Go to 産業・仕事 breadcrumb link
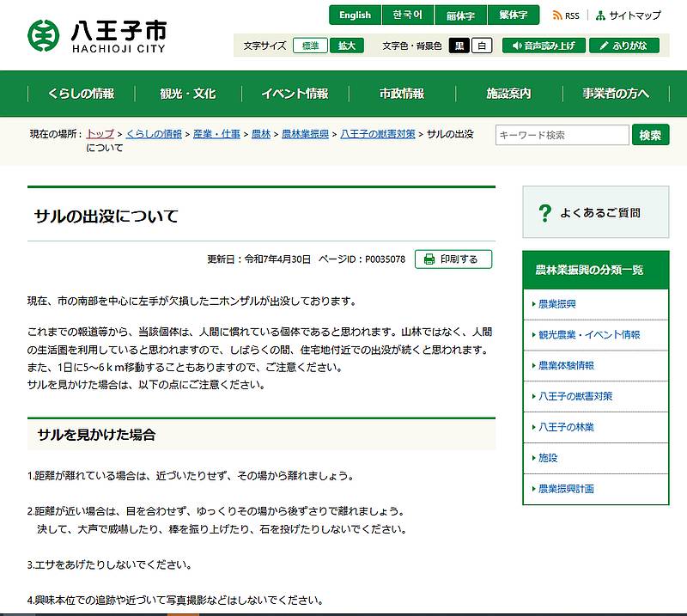The image size is (687, 616). (216, 134)
